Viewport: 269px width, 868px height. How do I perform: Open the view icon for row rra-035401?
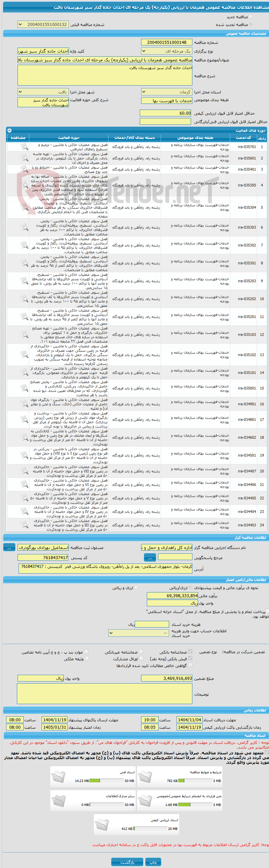coord(24,169)
